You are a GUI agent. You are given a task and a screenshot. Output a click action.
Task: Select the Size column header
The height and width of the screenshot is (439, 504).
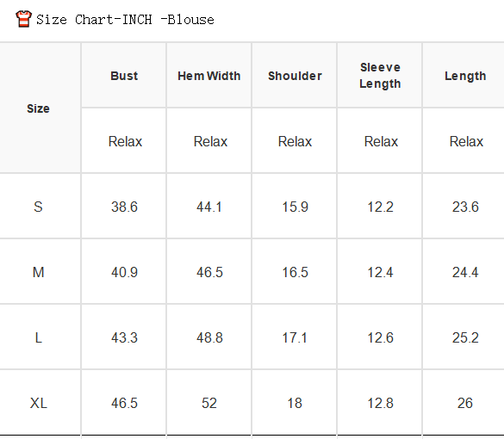pos(38,108)
